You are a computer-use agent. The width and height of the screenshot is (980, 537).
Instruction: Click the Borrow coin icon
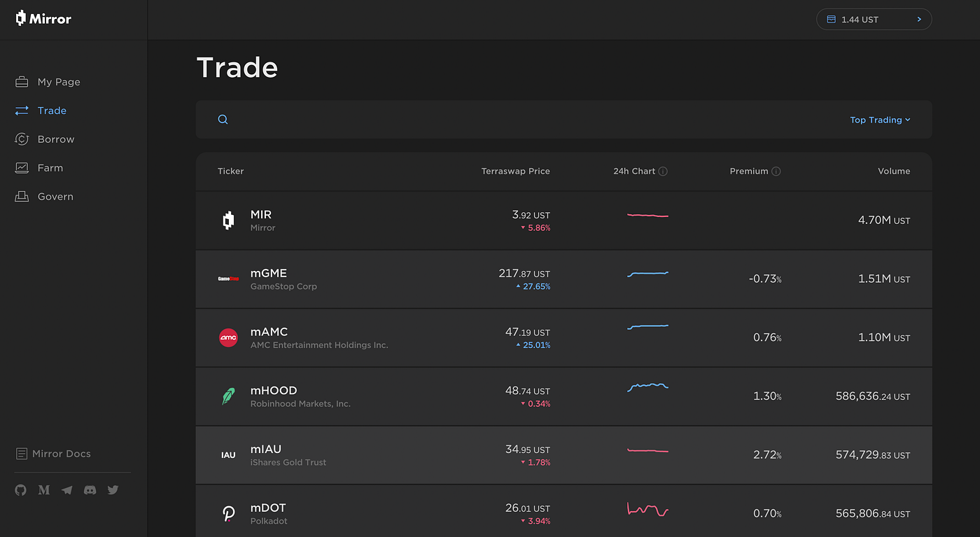tap(22, 139)
